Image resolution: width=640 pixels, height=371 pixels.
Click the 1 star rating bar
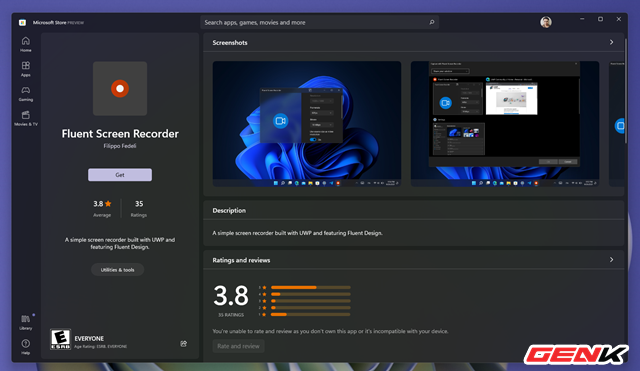(311, 314)
